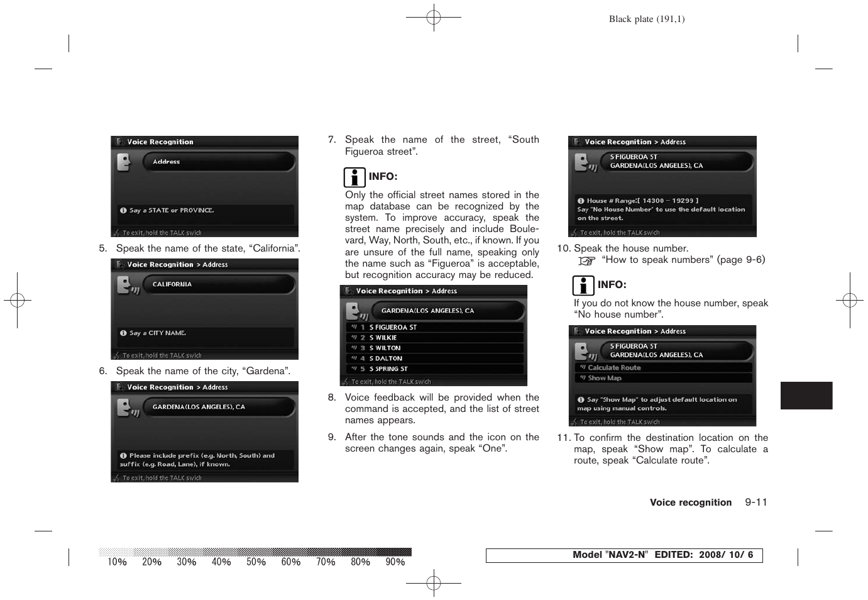Select the "Show Map" option

(664, 378)
